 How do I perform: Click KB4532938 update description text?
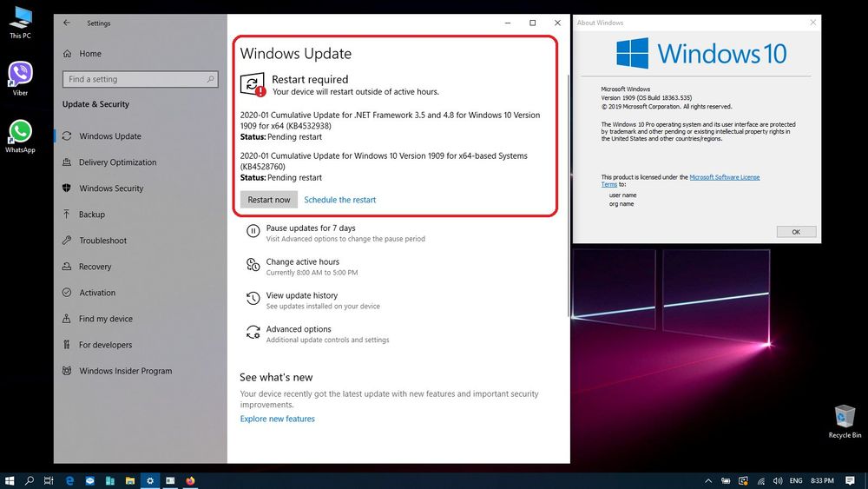click(391, 121)
